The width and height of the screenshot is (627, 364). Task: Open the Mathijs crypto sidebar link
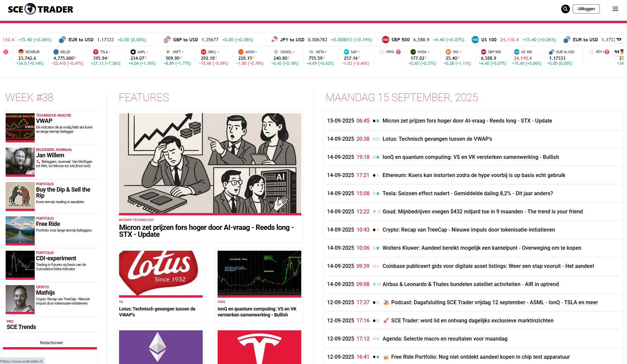(46, 293)
